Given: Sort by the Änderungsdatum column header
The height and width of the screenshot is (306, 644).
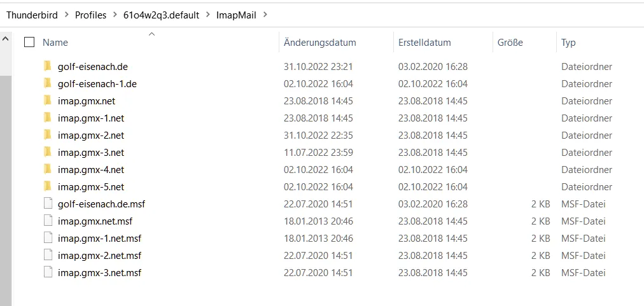Looking at the screenshot, I should tap(320, 43).
